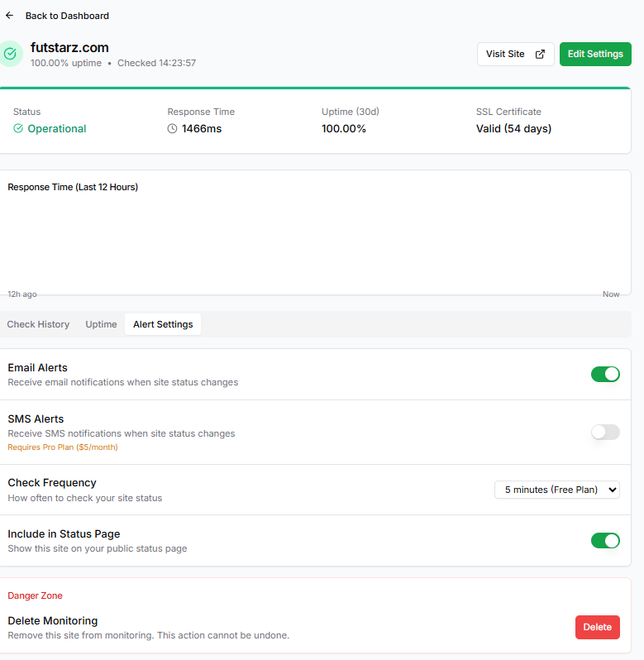Click the "Valid (54 days)" SSL value
This screenshot has width=644, height=660.
tap(513, 128)
